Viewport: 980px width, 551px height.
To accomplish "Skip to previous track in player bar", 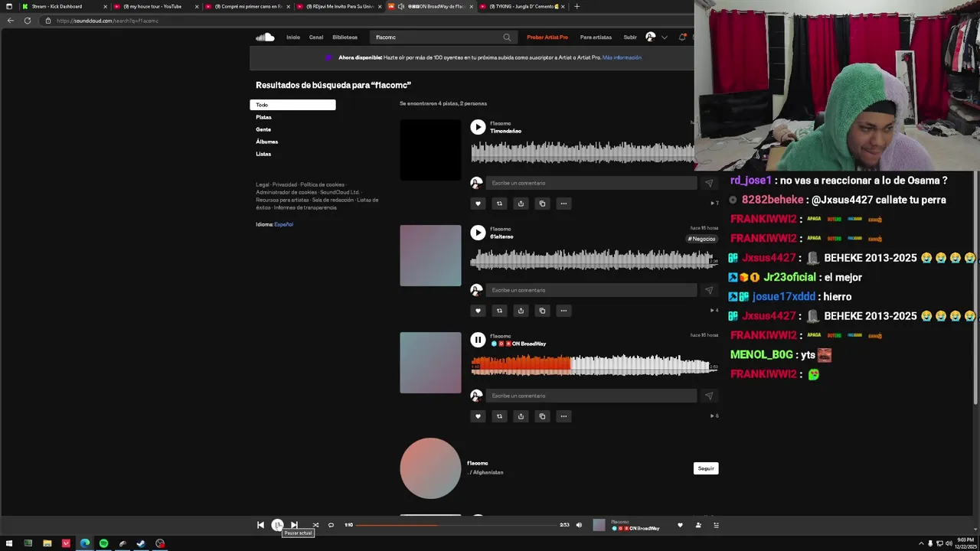I will 260,525.
